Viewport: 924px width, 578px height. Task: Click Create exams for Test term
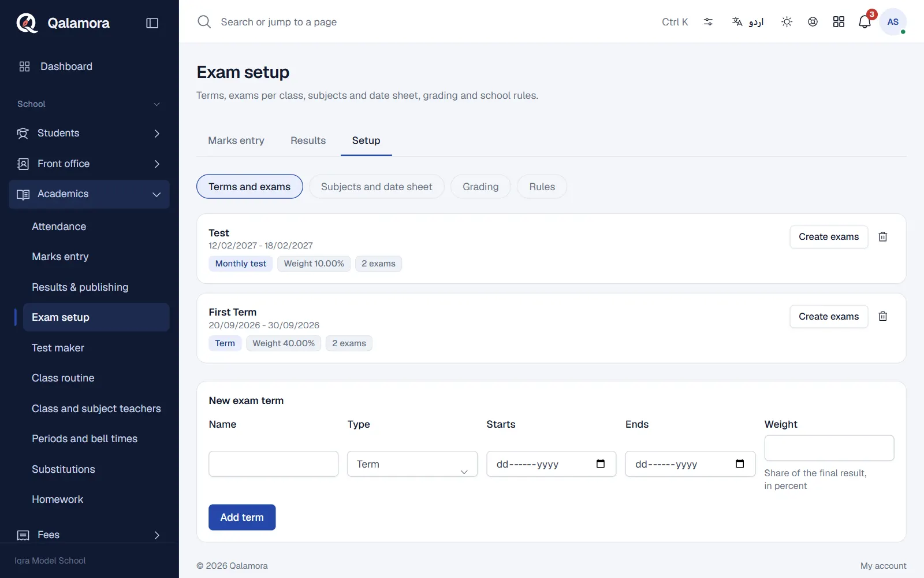(829, 237)
